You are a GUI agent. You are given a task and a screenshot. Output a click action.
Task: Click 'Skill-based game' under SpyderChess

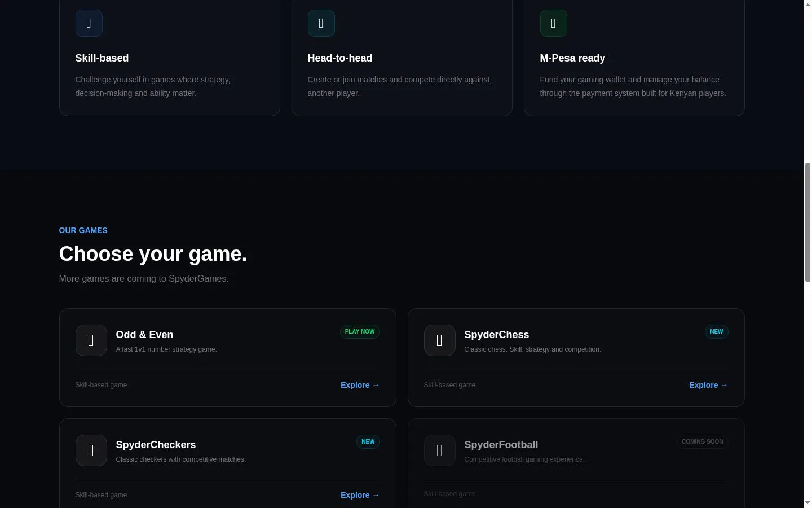[449, 385]
